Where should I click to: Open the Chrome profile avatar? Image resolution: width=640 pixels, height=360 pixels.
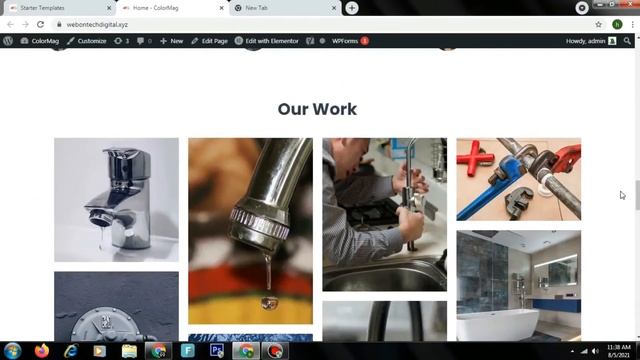click(x=617, y=24)
